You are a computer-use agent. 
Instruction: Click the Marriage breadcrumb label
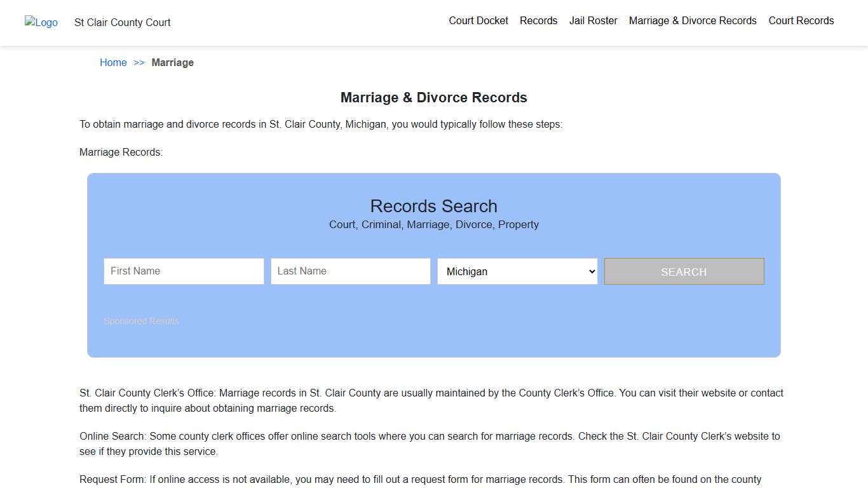click(x=173, y=62)
